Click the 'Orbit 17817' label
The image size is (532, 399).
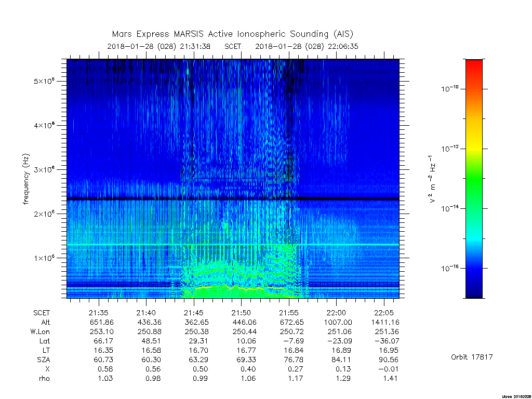click(472, 357)
